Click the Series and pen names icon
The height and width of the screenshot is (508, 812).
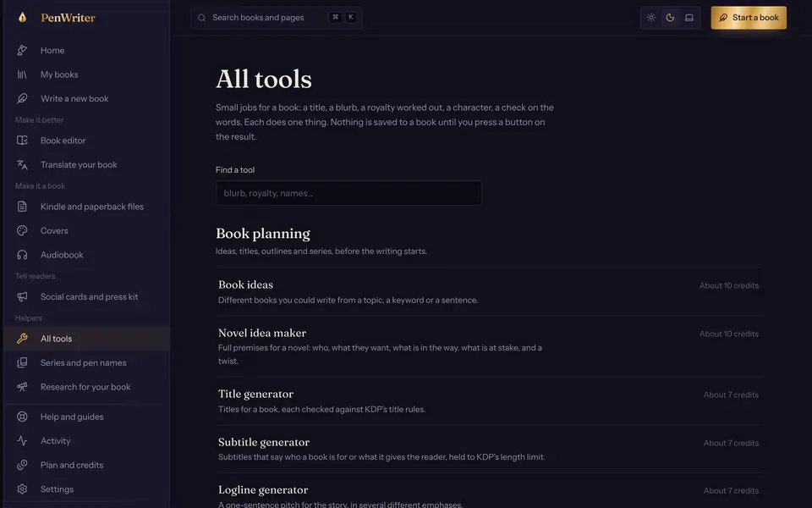22,363
